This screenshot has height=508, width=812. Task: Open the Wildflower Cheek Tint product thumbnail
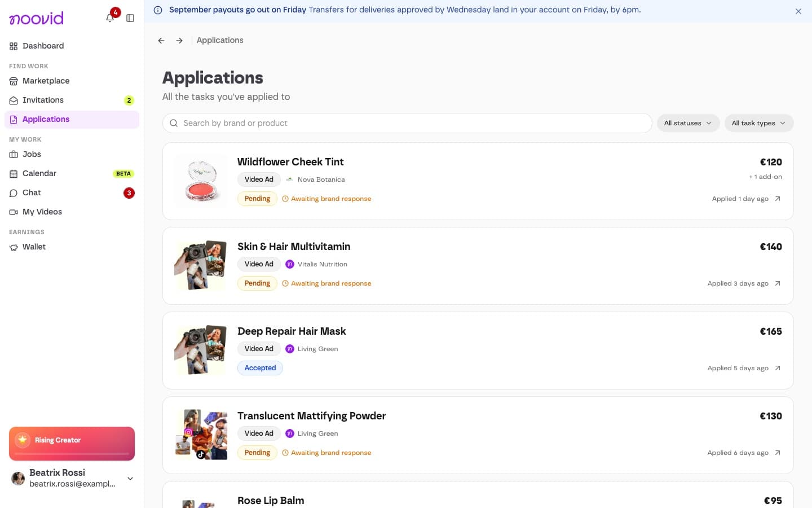201,181
